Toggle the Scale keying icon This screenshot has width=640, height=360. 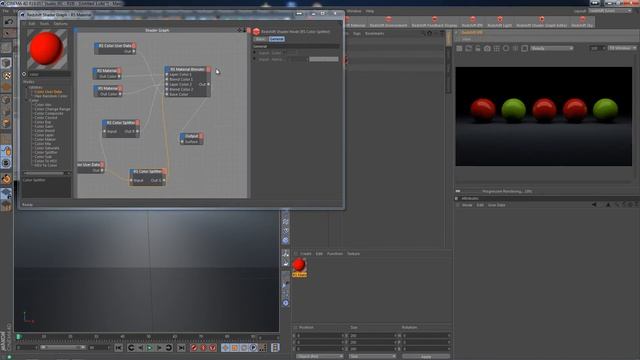tap(235, 348)
